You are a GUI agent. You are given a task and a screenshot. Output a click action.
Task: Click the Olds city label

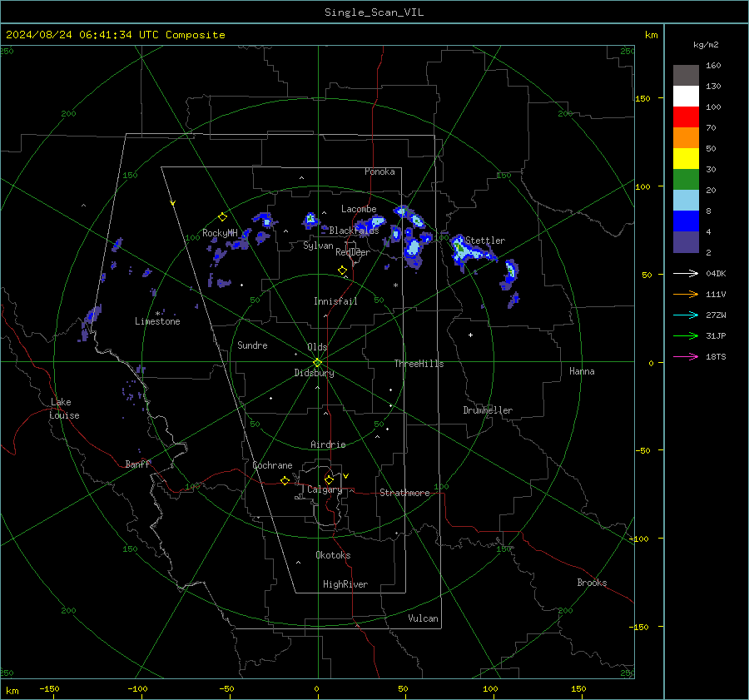[x=317, y=347]
